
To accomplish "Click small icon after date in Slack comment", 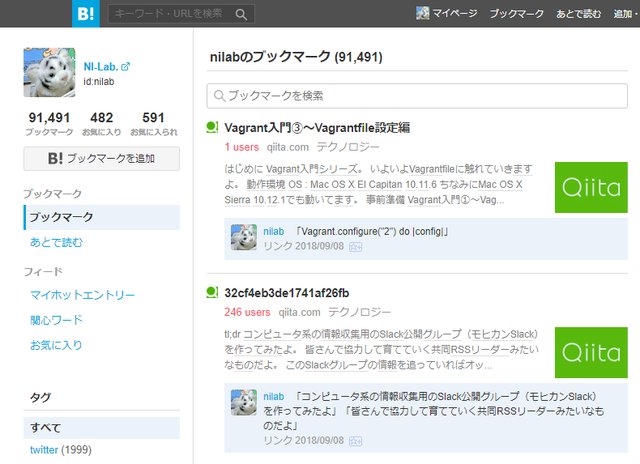I will [x=356, y=441].
